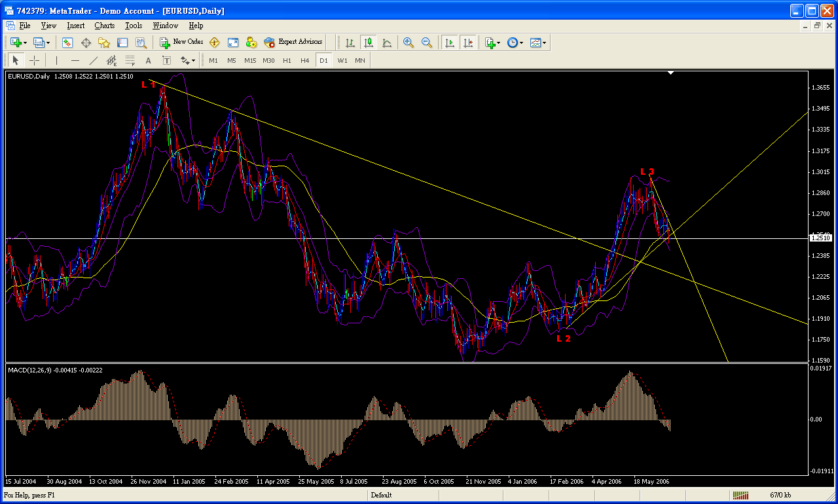838x504 pixels.
Task: Click the chart shift triangle marker
Action: pos(670,73)
